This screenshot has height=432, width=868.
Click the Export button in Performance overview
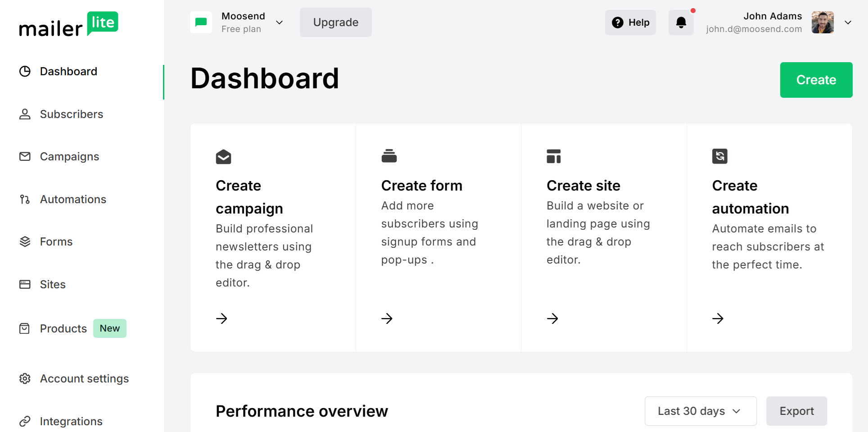point(796,411)
